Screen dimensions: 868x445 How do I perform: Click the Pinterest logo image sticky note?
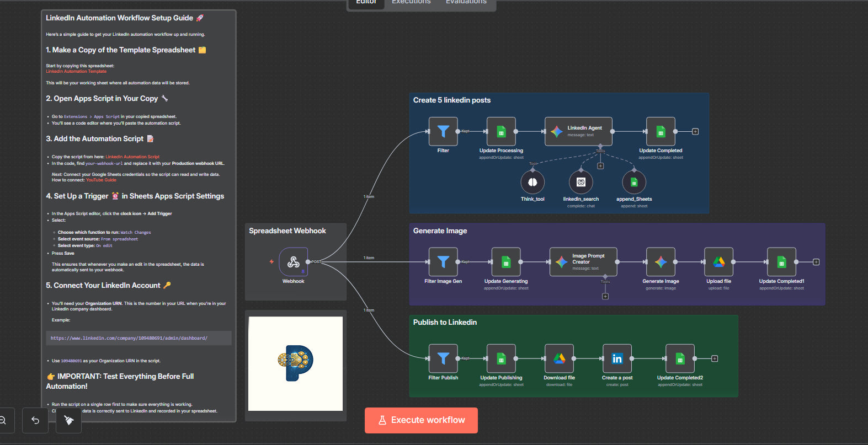[295, 363]
